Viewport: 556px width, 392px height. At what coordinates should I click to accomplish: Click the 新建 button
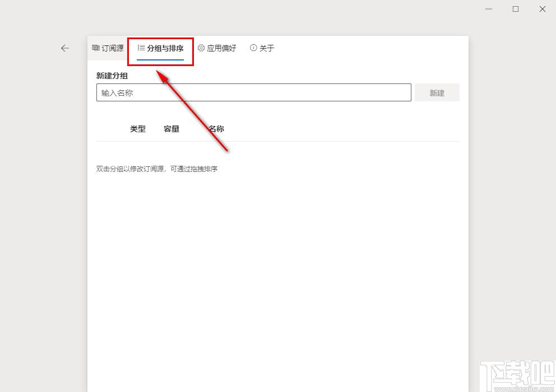(x=437, y=92)
